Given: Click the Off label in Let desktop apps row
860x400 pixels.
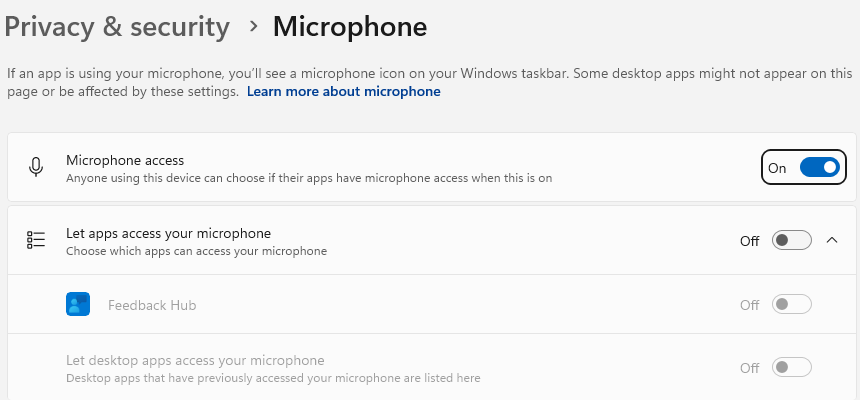Looking at the screenshot, I should pyautogui.click(x=749, y=368).
